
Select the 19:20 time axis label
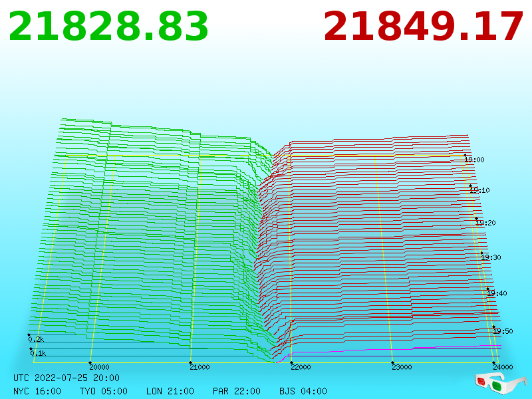(x=486, y=223)
